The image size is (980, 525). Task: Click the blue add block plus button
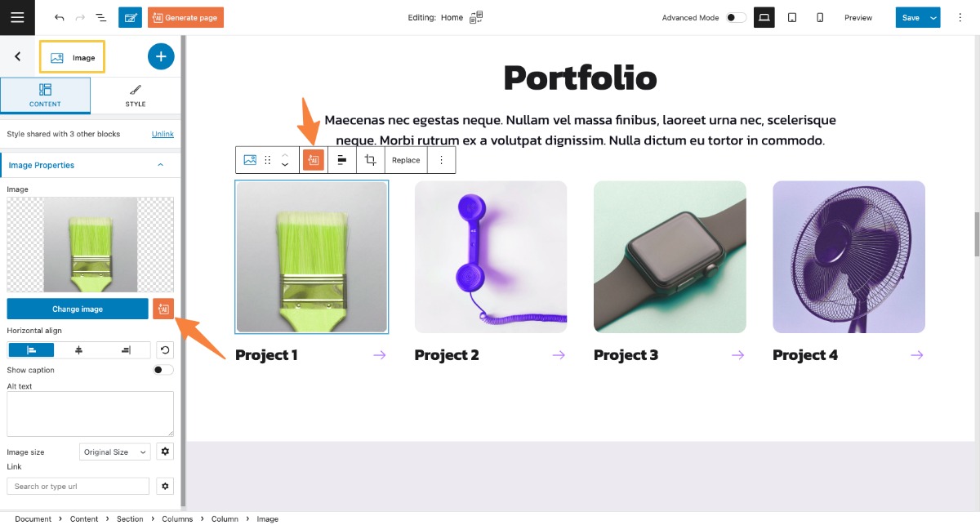(x=161, y=56)
